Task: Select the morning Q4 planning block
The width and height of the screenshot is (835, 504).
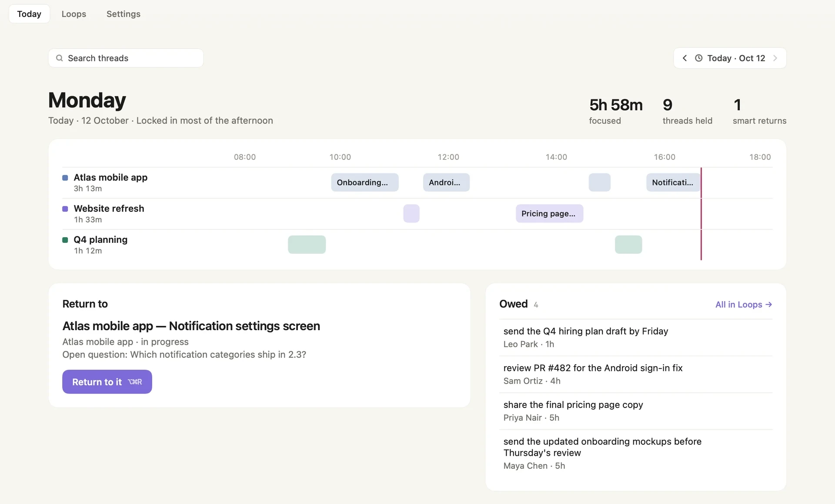Action: click(307, 245)
